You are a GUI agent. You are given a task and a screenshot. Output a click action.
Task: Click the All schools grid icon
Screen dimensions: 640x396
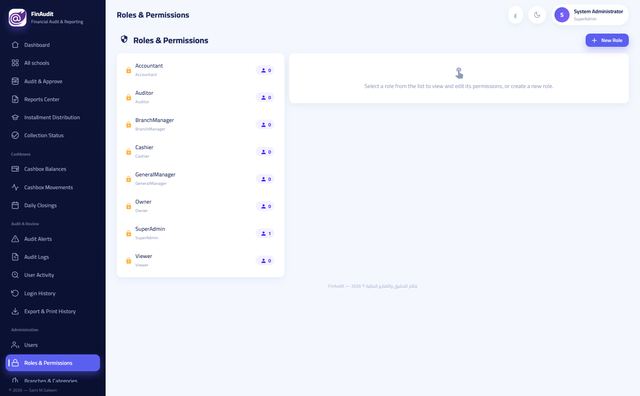pyautogui.click(x=15, y=63)
